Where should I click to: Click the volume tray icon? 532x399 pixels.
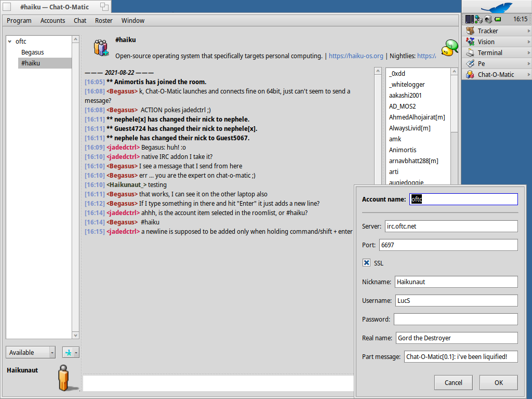pos(488,19)
